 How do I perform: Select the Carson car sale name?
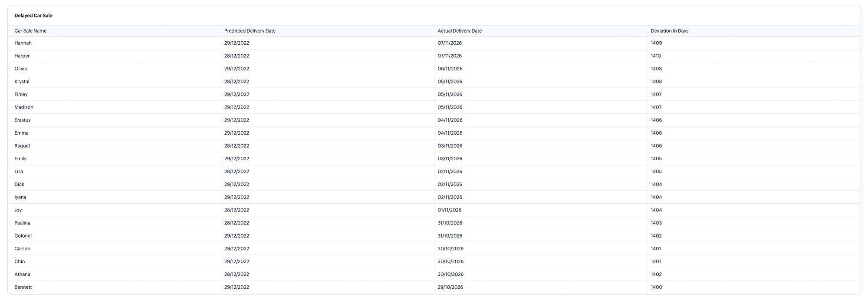click(x=23, y=249)
